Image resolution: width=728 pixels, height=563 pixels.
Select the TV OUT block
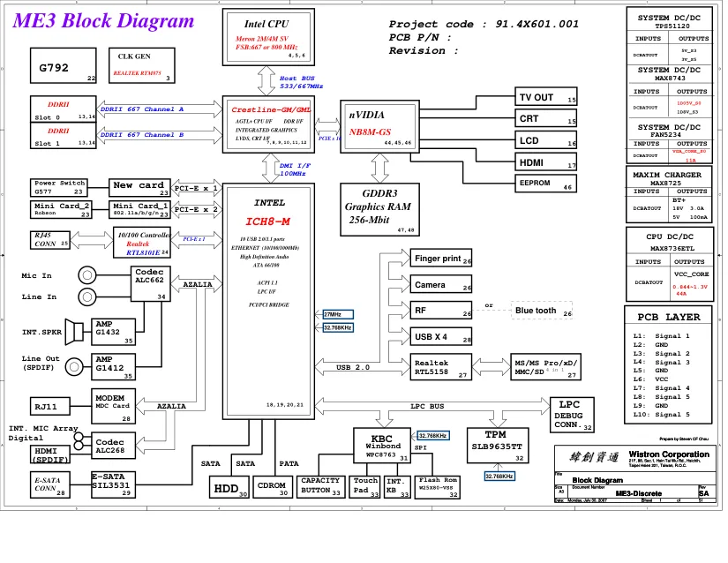546,96
